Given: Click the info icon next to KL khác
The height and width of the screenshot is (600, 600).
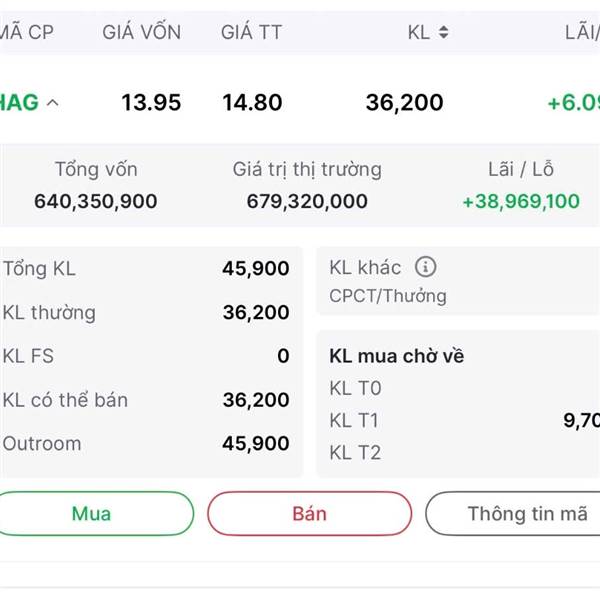Looking at the screenshot, I should [x=426, y=267].
